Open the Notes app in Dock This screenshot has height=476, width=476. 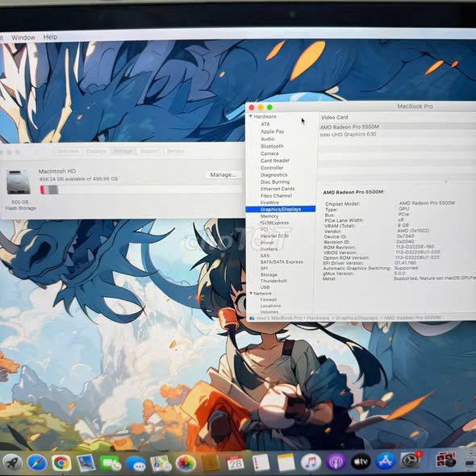tap(286, 462)
